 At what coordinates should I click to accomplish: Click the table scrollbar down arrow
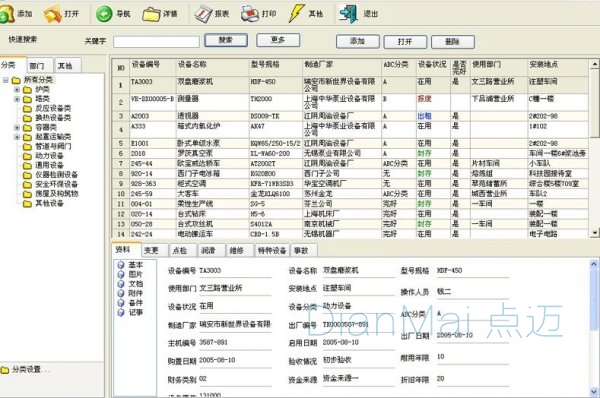click(x=595, y=233)
